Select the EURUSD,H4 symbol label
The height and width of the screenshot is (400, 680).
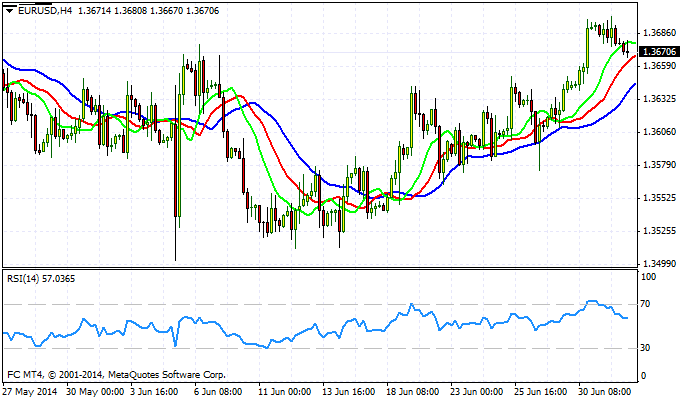45,11
